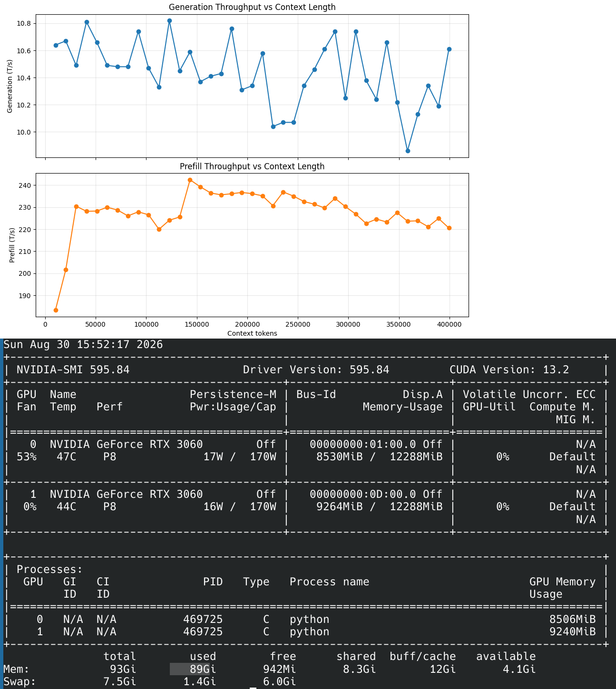Click the process memory value "9240MiB"
This screenshot has width=616, height=689.
[573, 632]
